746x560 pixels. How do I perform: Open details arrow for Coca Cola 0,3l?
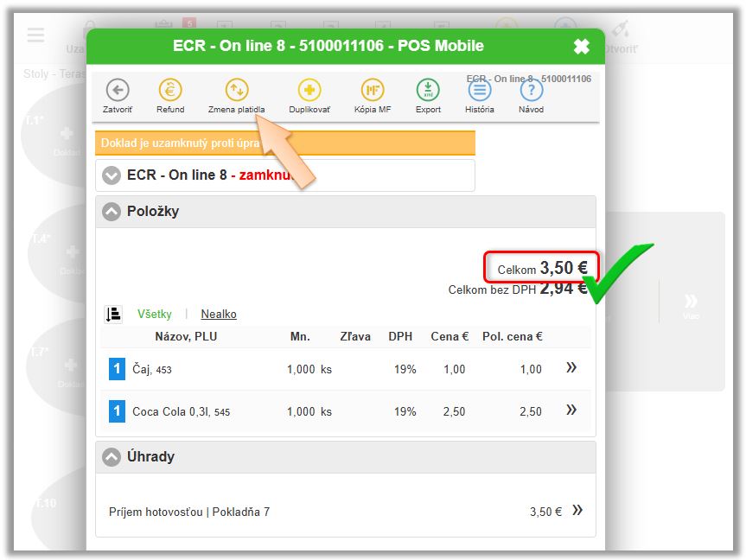(571, 410)
